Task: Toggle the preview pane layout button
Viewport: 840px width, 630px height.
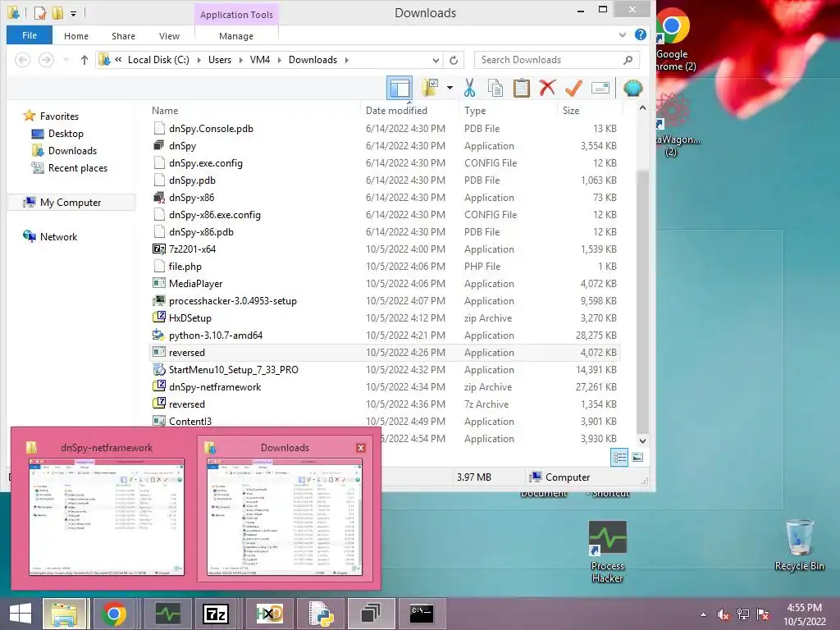Action: coord(399,88)
